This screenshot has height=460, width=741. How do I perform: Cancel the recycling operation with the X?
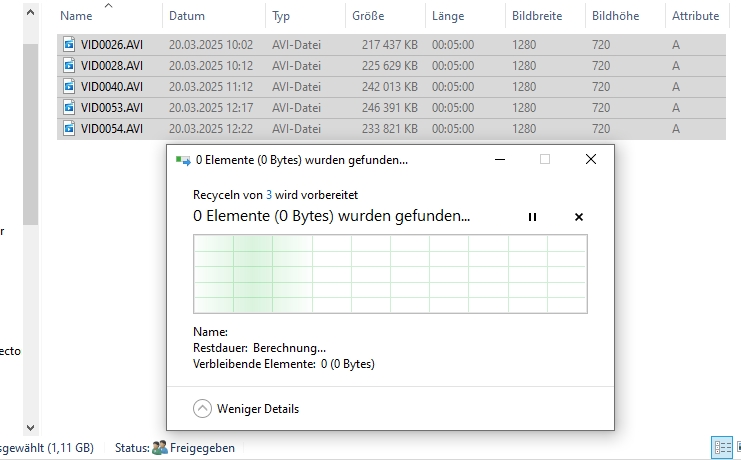(x=578, y=217)
